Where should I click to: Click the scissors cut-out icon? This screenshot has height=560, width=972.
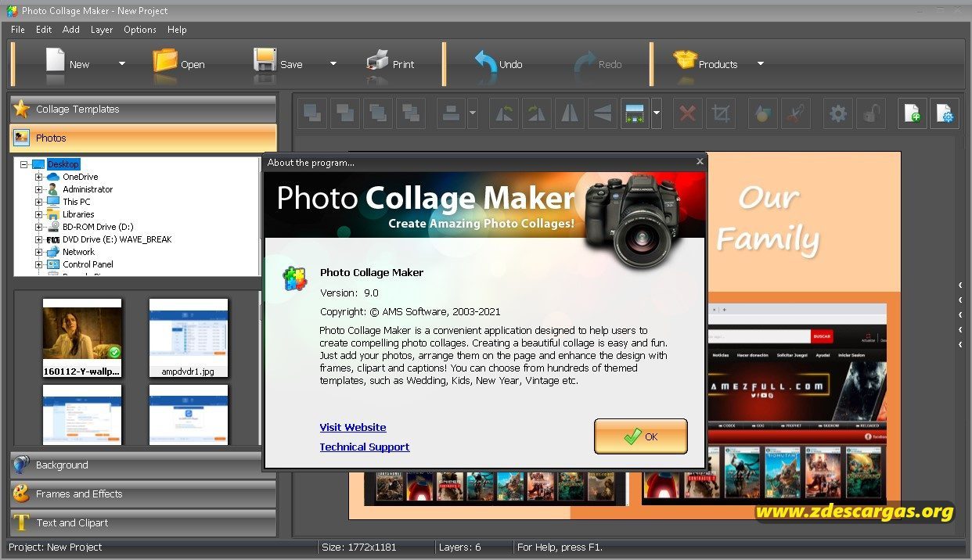pos(794,114)
